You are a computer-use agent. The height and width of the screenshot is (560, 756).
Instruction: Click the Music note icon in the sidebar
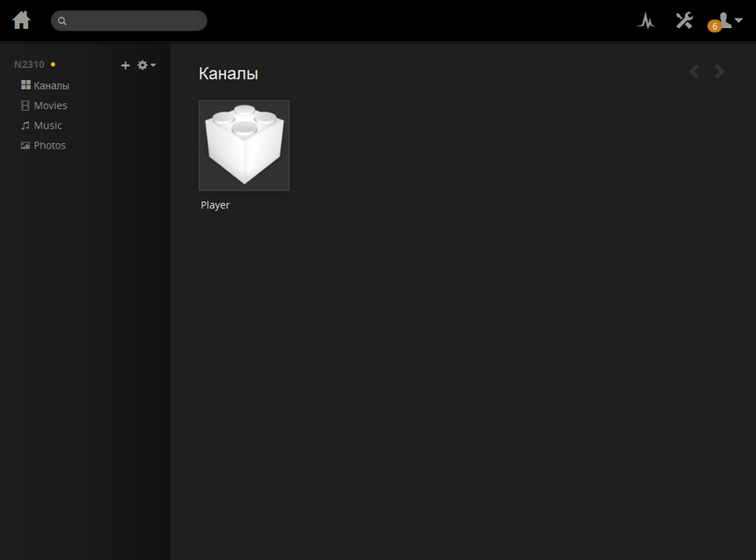pos(25,126)
